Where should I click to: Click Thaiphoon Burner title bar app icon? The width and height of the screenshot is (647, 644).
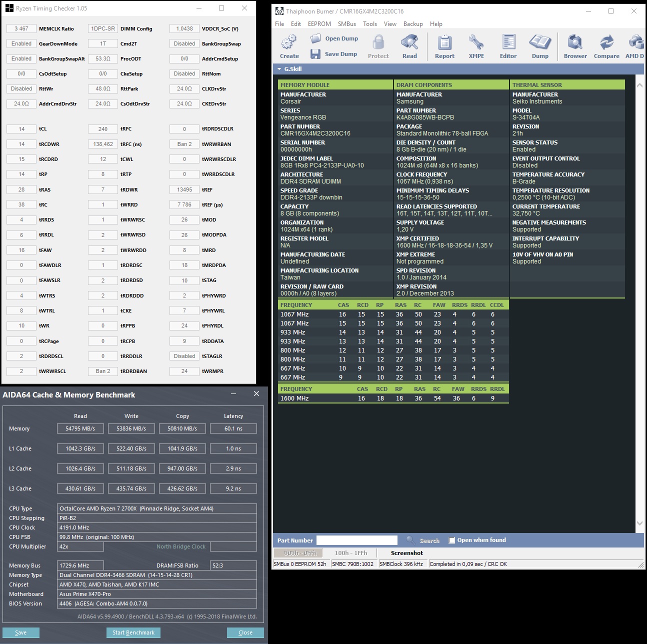coord(279,11)
